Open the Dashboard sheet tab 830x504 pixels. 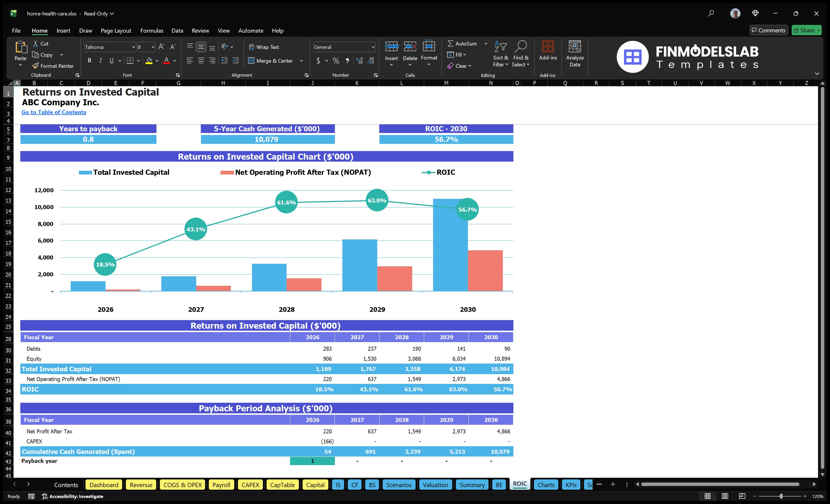(104, 485)
